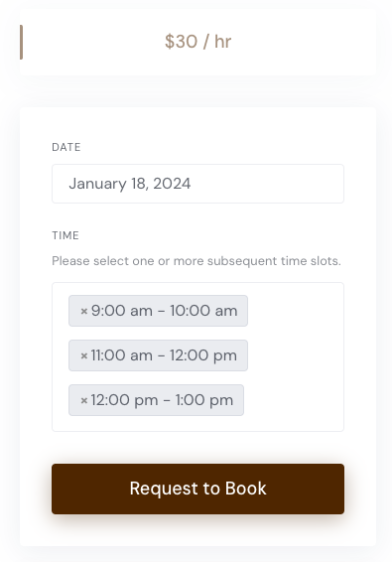Click the $30 / hr price text
This screenshot has width=392, height=562.
197,42
